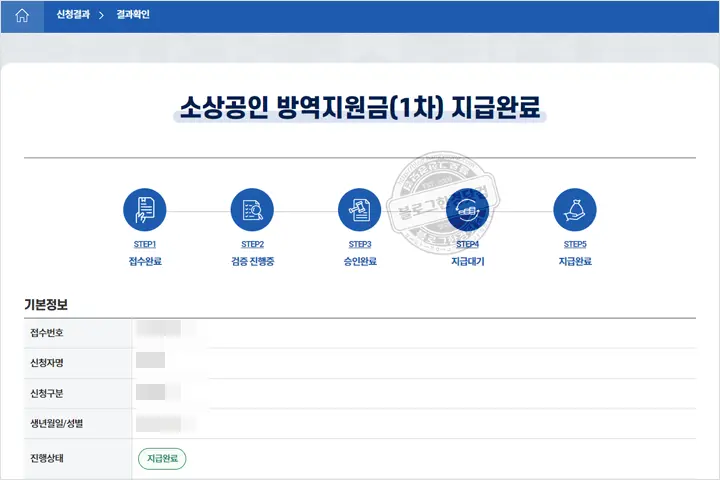Click the 기본정보 section heading
Screen dimensions: 720x480
(46, 305)
